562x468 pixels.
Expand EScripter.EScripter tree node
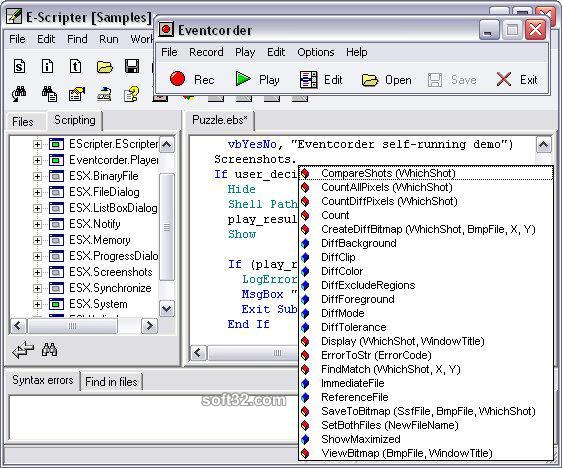click(37, 144)
